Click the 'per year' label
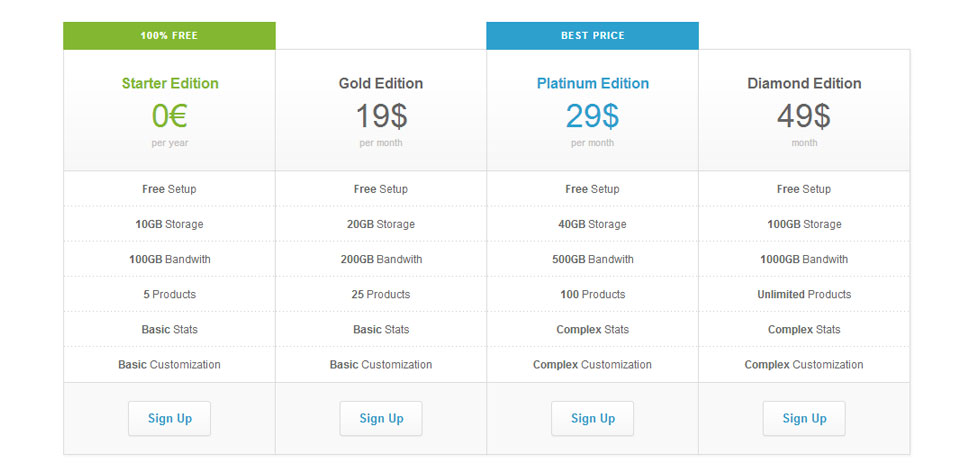The image size is (980, 471). (x=169, y=143)
